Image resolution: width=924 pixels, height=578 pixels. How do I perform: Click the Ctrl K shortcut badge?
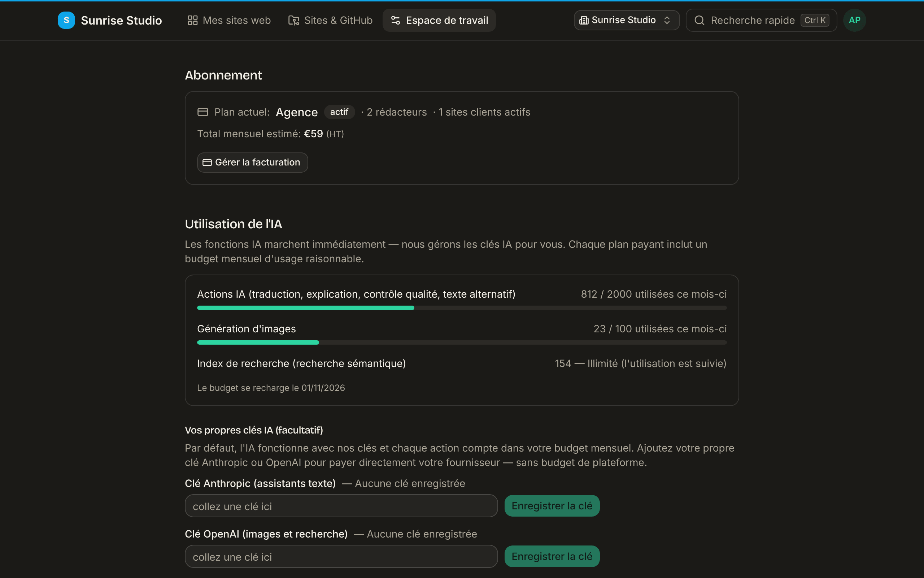(x=815, y=20)
